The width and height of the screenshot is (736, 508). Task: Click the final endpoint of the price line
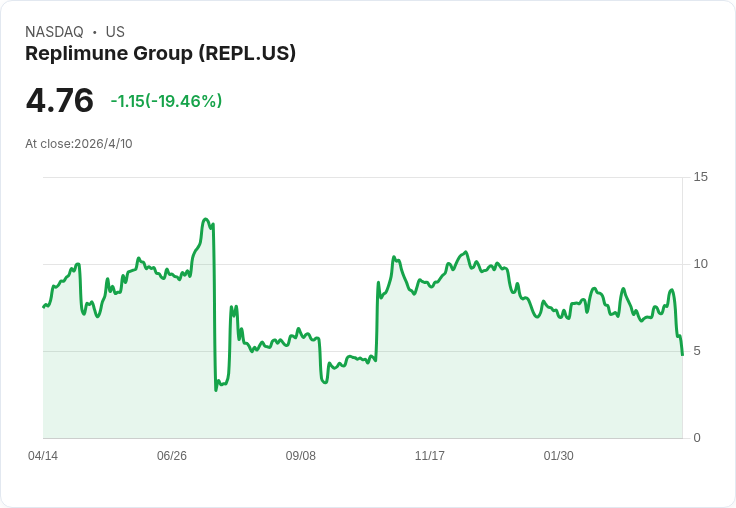pyautogui.click(x=682, y=355)
